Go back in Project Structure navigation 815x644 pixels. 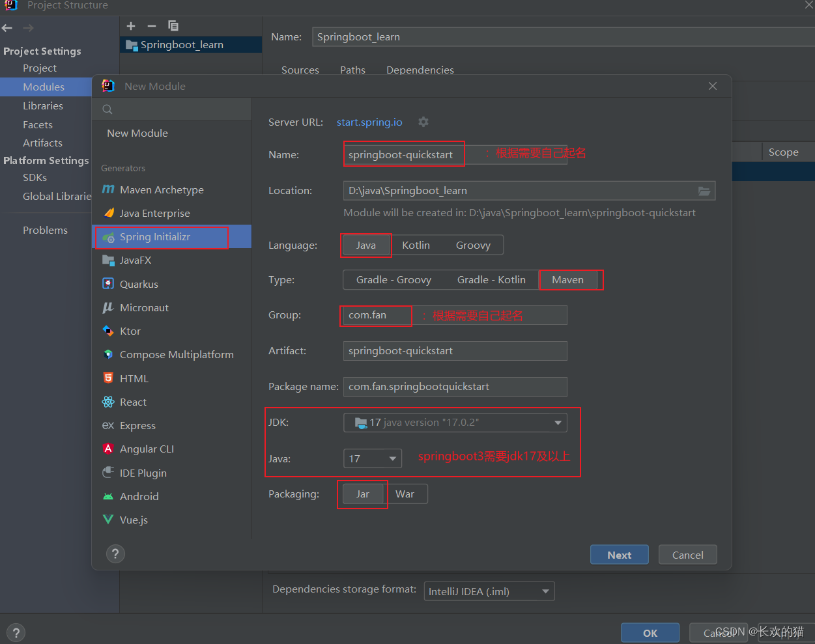point(7,28)
